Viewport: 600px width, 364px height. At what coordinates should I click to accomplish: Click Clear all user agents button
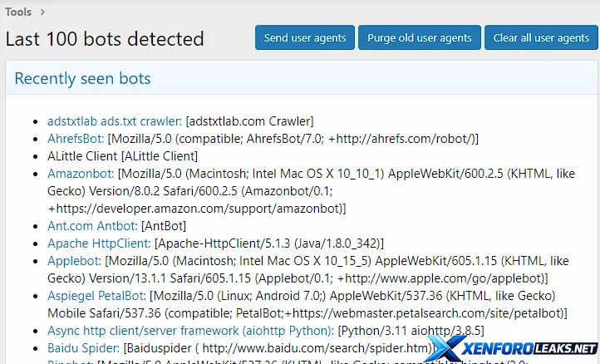point(541,38)
